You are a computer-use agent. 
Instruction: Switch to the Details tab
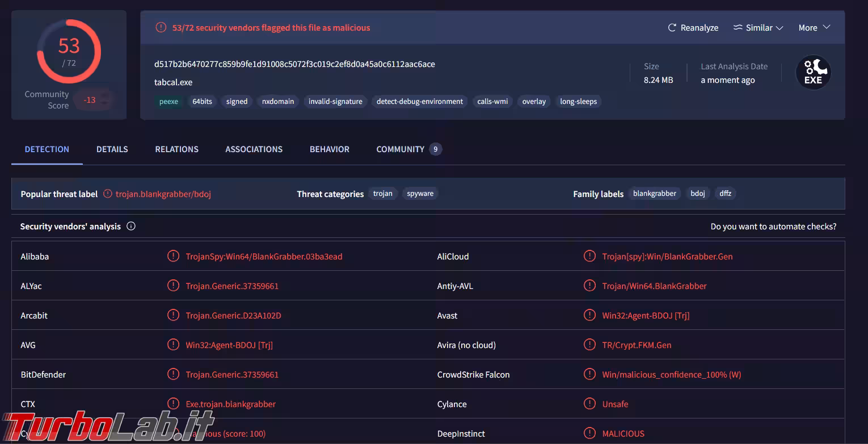[x=112, y=149]
